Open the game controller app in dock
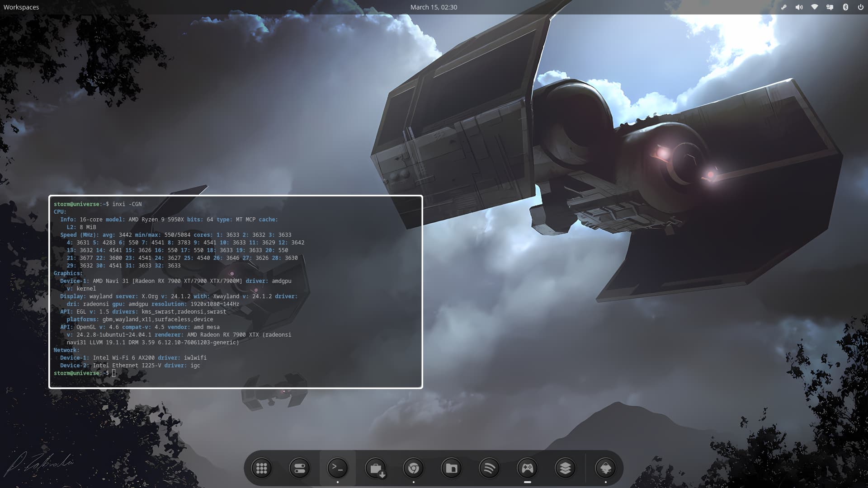This screenshot has width=868, height=488. 528,469
